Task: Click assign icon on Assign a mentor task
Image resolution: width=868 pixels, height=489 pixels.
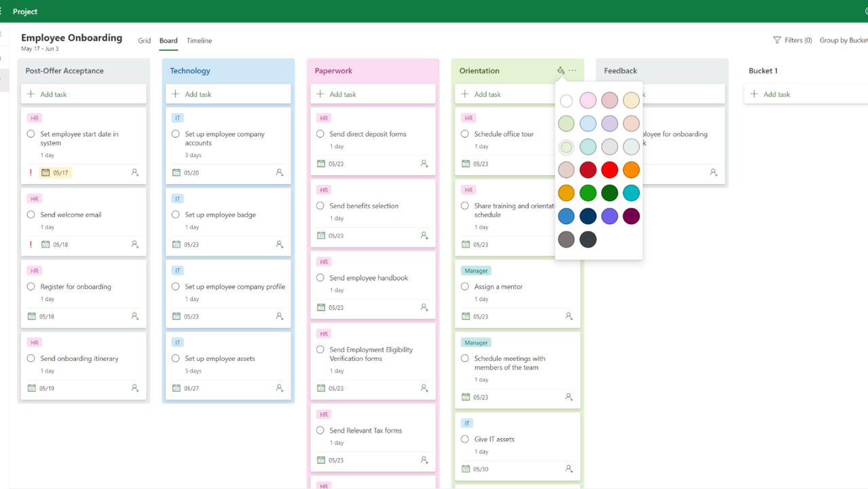Action: [x=569, y=316]
